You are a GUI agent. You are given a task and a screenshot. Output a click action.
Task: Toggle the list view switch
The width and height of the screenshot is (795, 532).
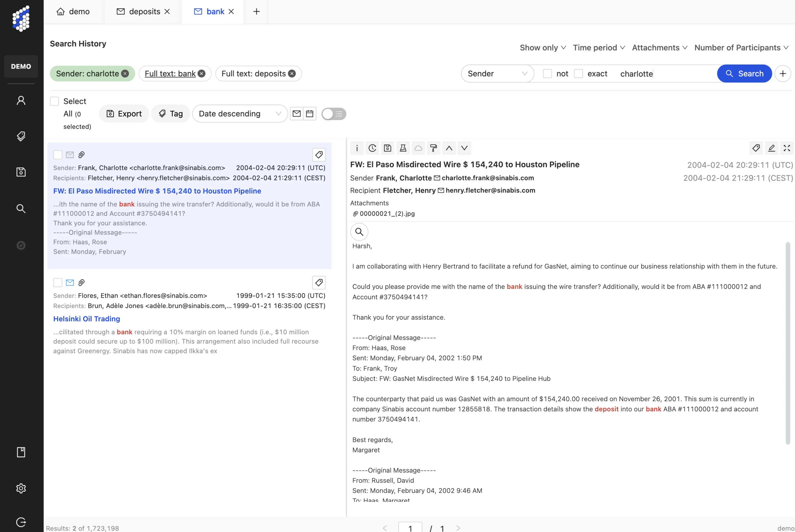coord(334,114)
